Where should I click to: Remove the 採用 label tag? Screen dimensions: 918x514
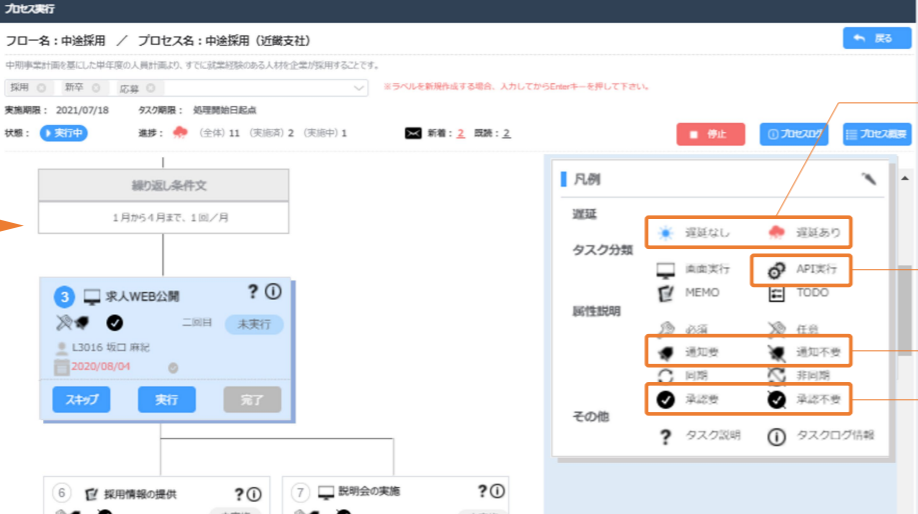[41, 88]
